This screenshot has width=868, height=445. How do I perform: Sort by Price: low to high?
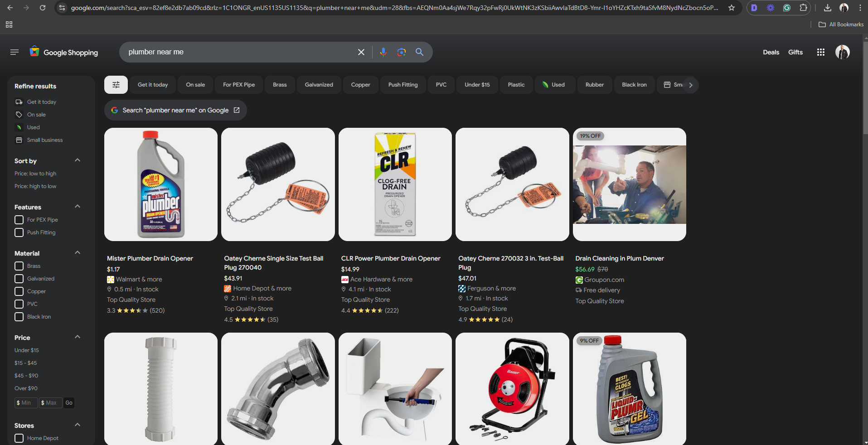pyautogui.click(x=35, y=174)
